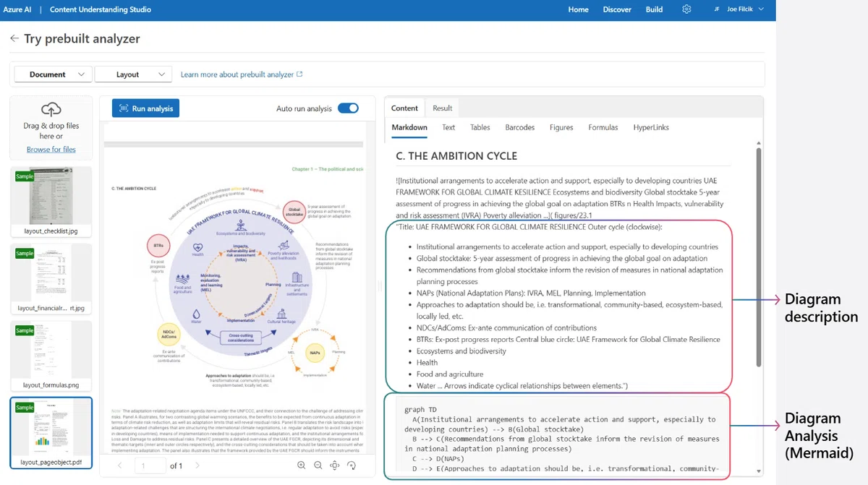Click the 'Food and agriculture' bullet

pos(449,374)
